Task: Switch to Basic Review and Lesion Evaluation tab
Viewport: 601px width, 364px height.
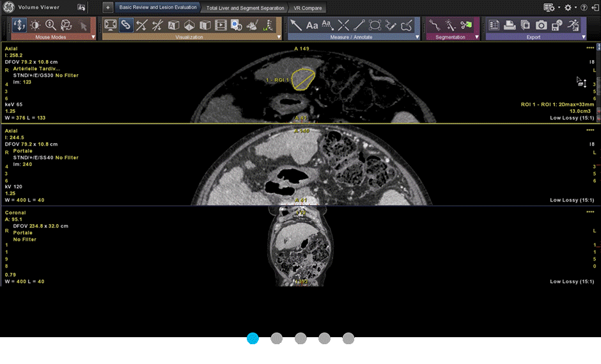Action: (x=157, y=7)
